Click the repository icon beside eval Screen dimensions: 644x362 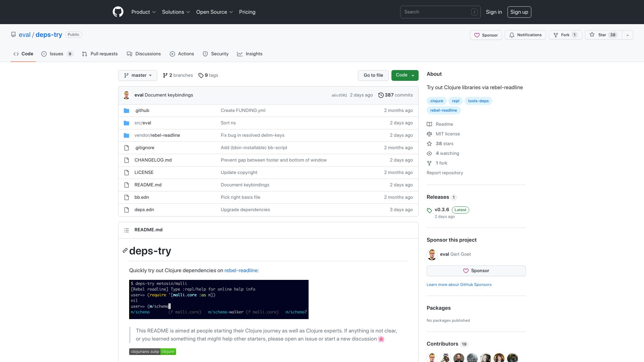pyautogui.click(x=13, y=35)
